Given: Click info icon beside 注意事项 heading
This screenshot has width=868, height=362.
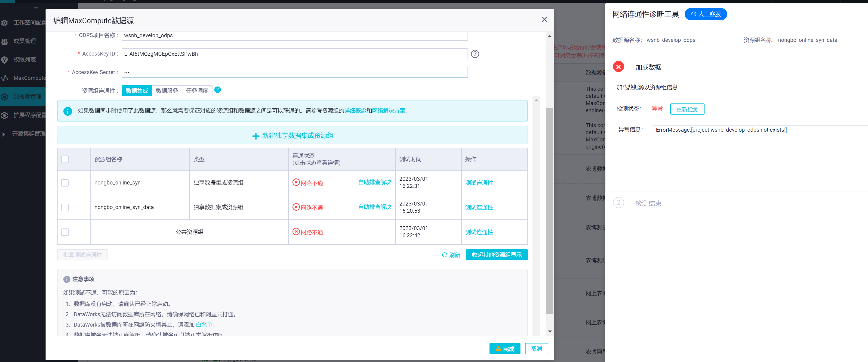Looking at the screenshot, I should tap(67, 279).
